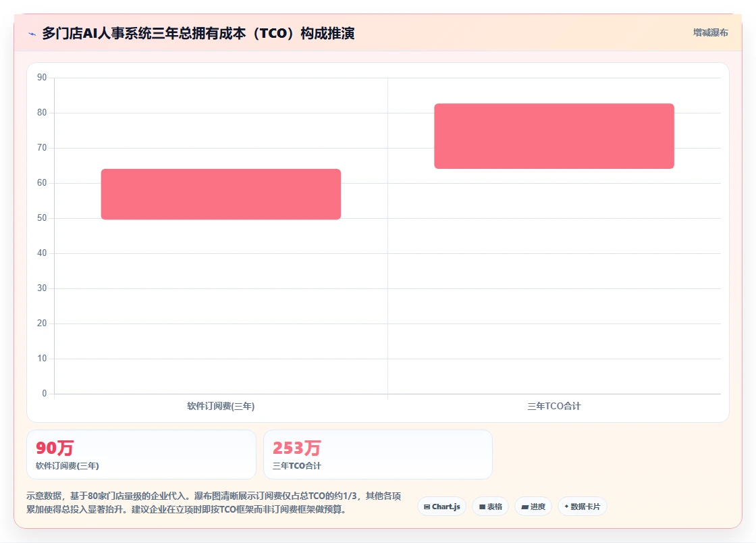Click the 增减瀑布 label in header
756x543 pixels.
(711, 33)
